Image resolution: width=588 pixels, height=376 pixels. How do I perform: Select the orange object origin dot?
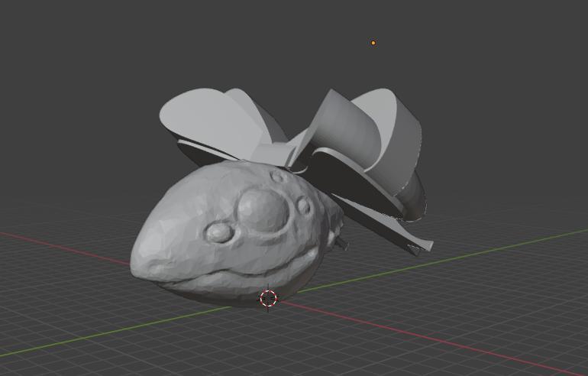tap(373, 43)
